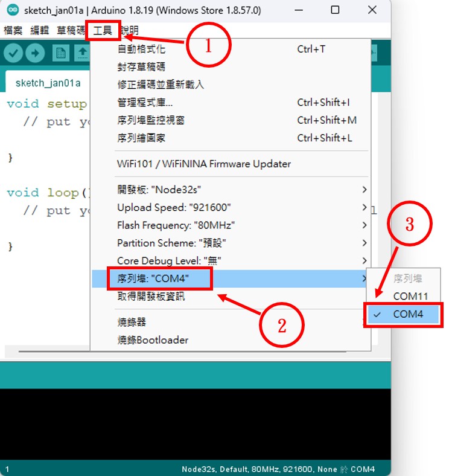Expand the 序列埠: "COM4" submenu
Image resolution: width=449 pixels, height=476 pixels.
[x=231, y=278]
